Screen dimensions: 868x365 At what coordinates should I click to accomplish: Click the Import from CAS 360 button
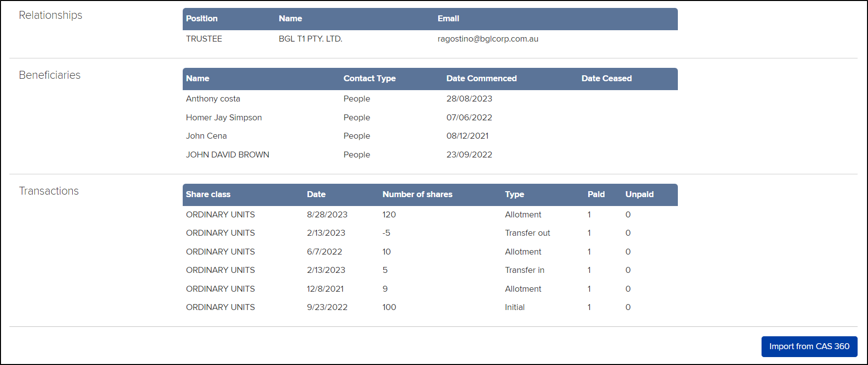[809, 346]
